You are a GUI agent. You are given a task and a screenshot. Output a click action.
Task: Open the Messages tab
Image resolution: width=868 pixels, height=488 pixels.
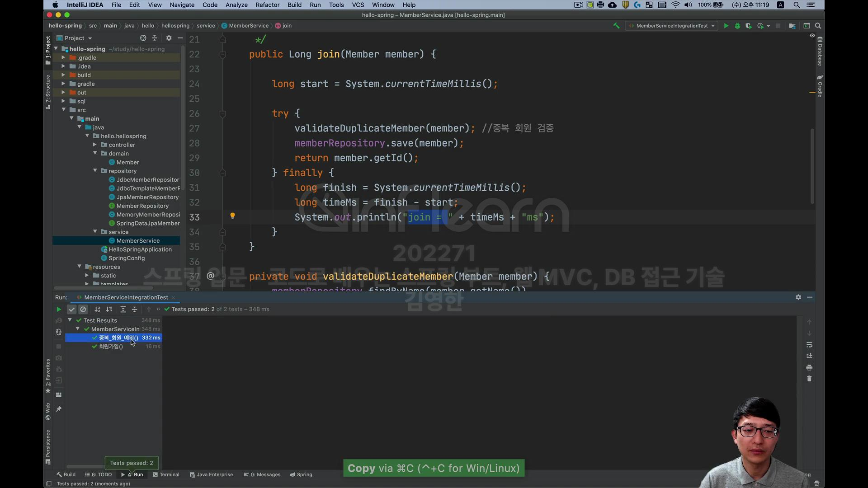coord(262,474)
